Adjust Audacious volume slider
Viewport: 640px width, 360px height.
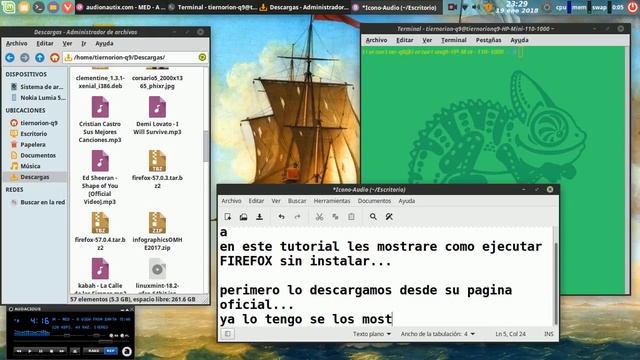(x=67, y=336)
